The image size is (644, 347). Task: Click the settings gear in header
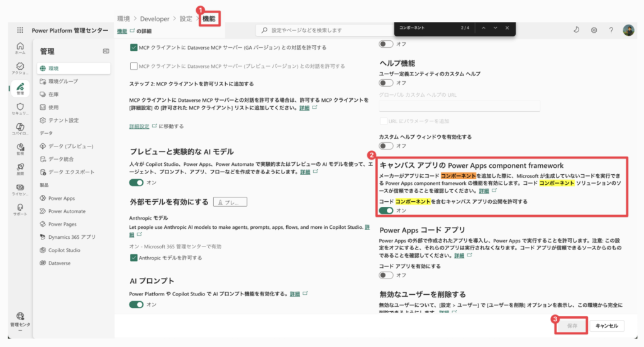pyautogui.click(x=594, y=30)
